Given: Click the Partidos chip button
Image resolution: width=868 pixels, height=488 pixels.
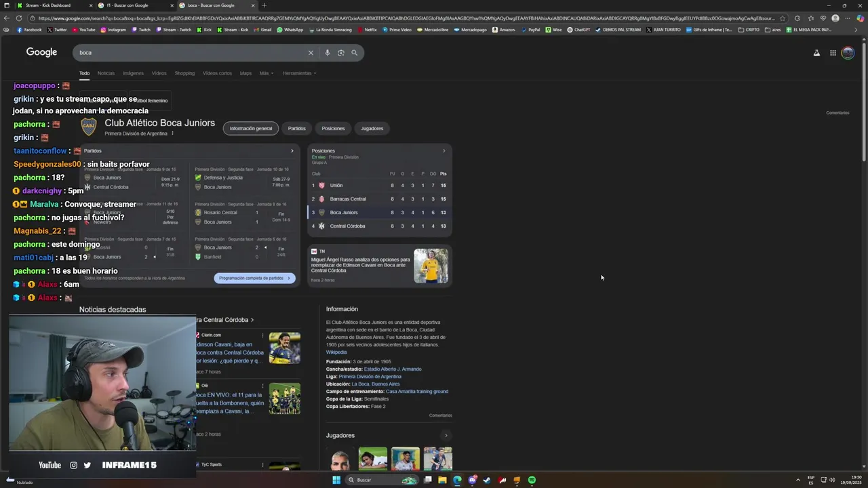Looking at the screenshot, I should pos(296,128).
